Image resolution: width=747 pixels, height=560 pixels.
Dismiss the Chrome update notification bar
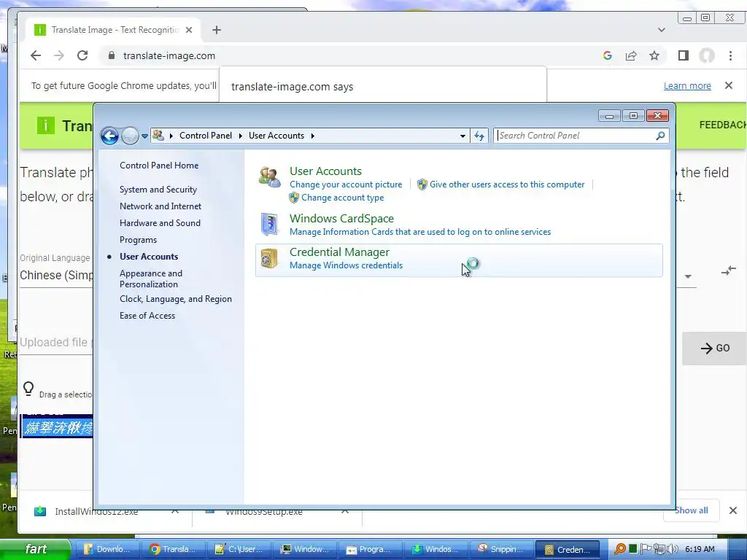(729, 86)
